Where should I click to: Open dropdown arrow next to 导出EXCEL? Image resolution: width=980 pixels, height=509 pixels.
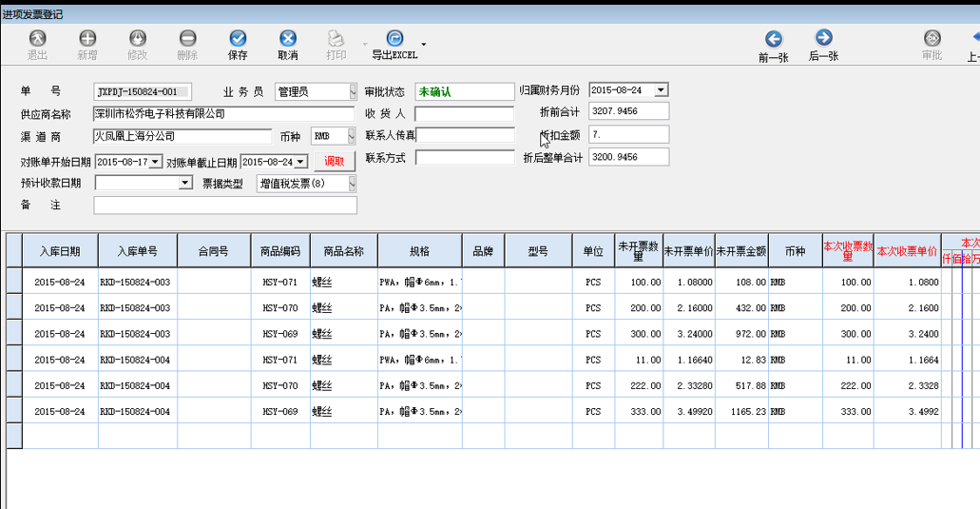click(x=424, y=45)
